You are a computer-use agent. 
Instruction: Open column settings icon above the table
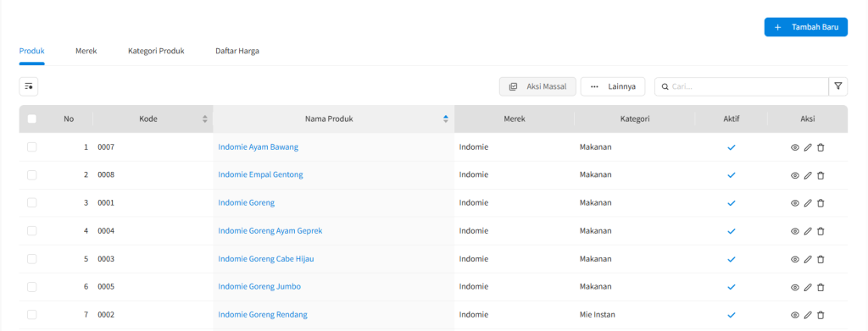point(29,86)
